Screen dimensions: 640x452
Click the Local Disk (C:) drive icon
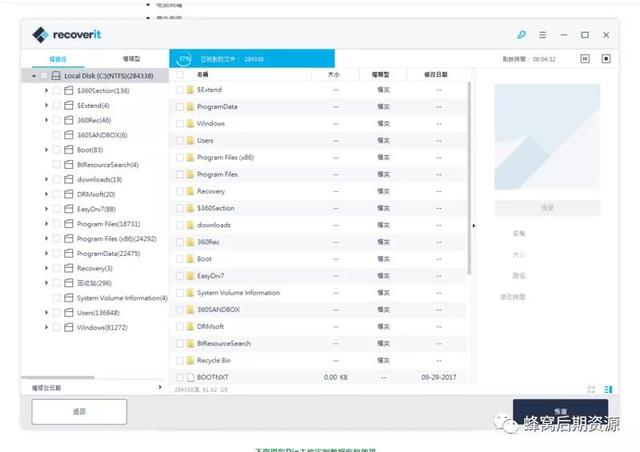(56, 76)
